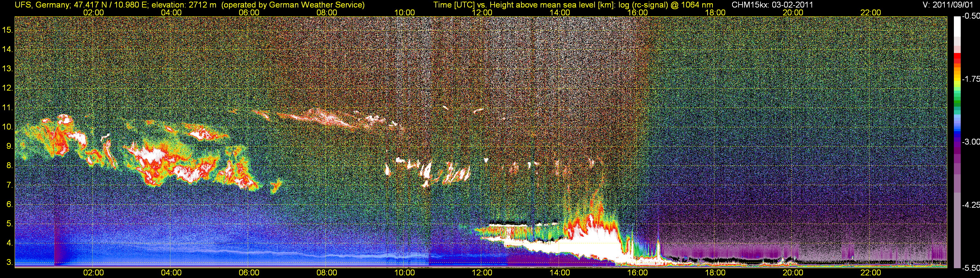Click the 12 km height axis label
Screen dimensions: 980x278
pos(7,88)
